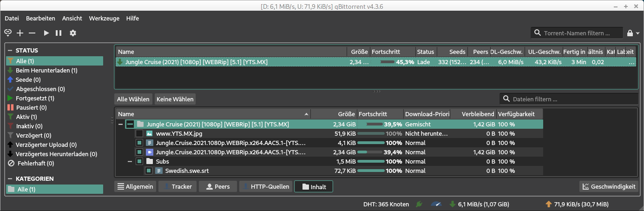Click the green download arrow on the torrent row

[120, 62]
